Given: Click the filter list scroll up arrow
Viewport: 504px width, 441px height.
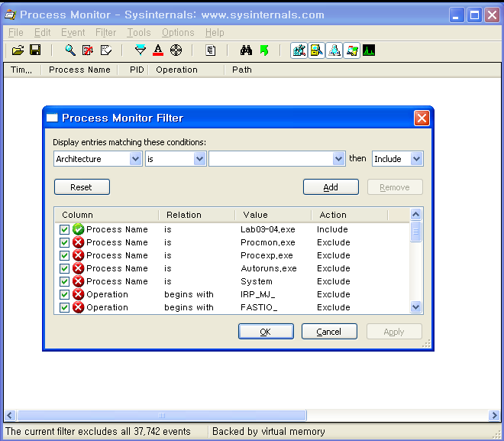Looking at the screenshot, I should pos(415,214).
